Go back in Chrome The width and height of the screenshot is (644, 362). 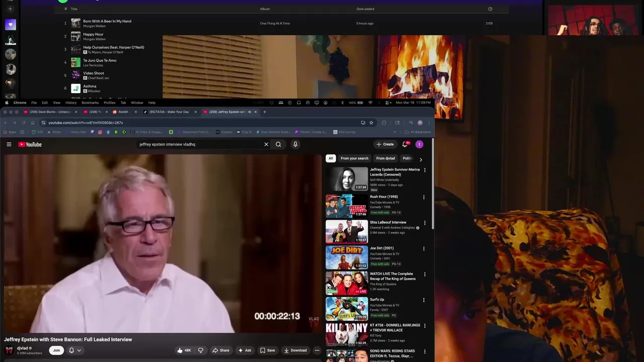(6, 123)
